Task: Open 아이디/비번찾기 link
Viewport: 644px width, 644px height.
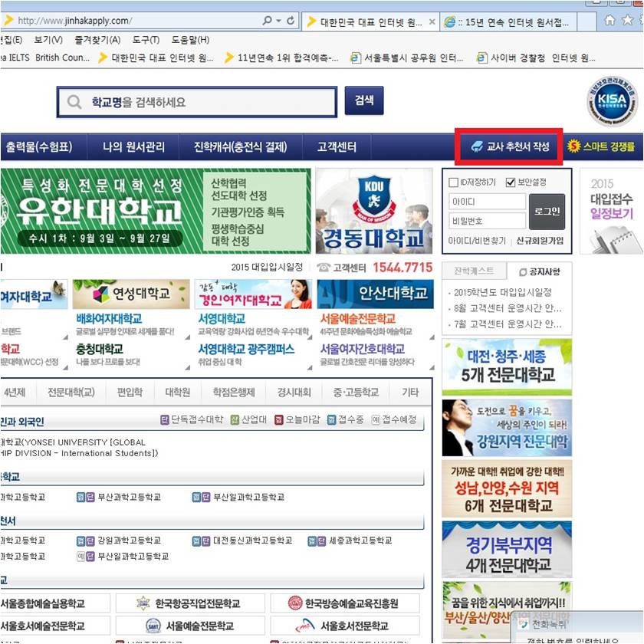Action: click(477, 241)
